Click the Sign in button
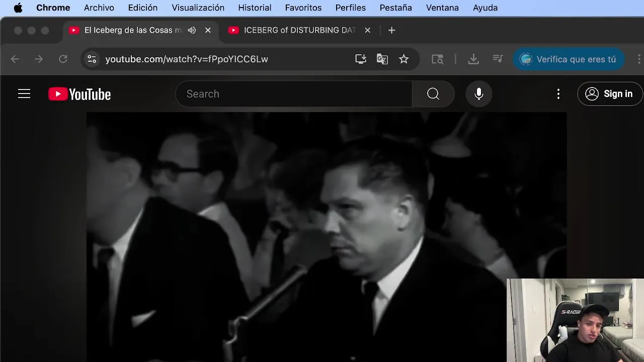This screenshot has height=362, width=644. (610, 94)
